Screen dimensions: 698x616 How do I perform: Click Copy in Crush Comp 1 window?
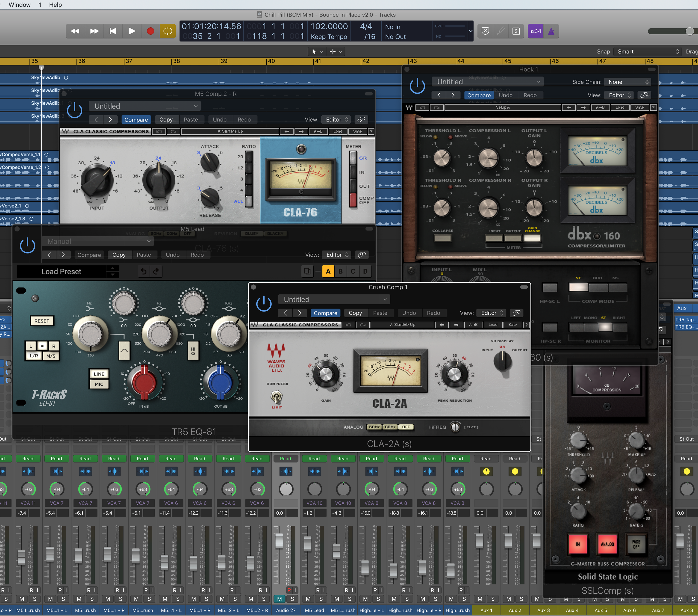tap(355, 313)
